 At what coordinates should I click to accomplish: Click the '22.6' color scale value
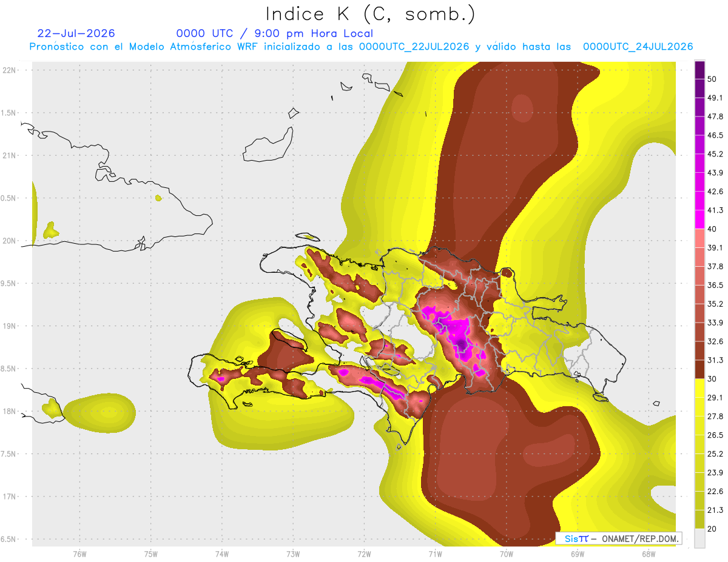click(x=715, y=492)
